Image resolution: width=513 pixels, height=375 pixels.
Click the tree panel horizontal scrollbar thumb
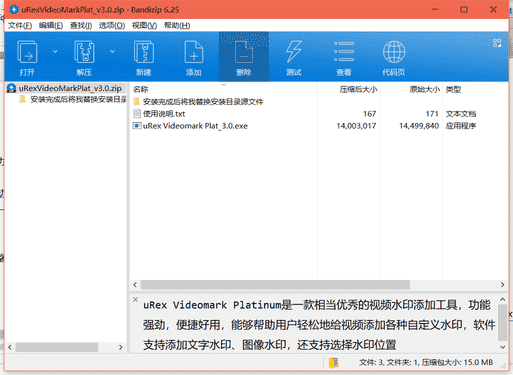57,347
